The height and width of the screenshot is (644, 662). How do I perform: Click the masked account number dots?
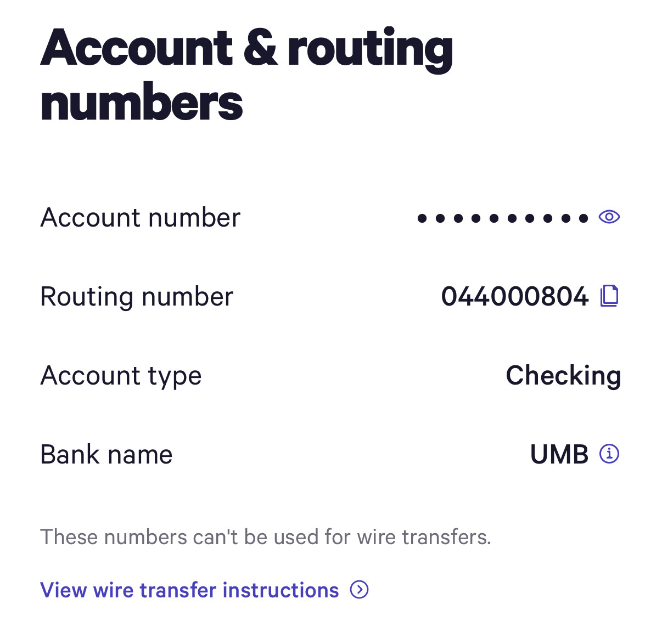pos(502,218)
